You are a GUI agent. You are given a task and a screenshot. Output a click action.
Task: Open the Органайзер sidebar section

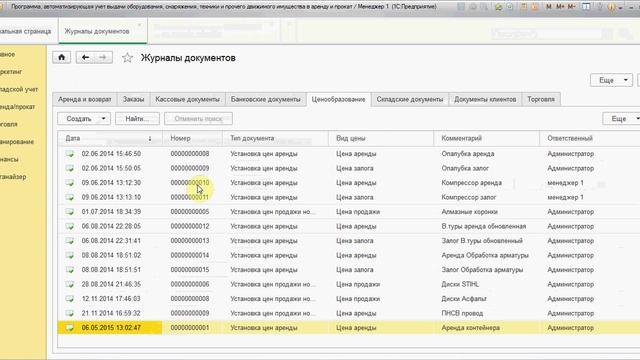13,177
